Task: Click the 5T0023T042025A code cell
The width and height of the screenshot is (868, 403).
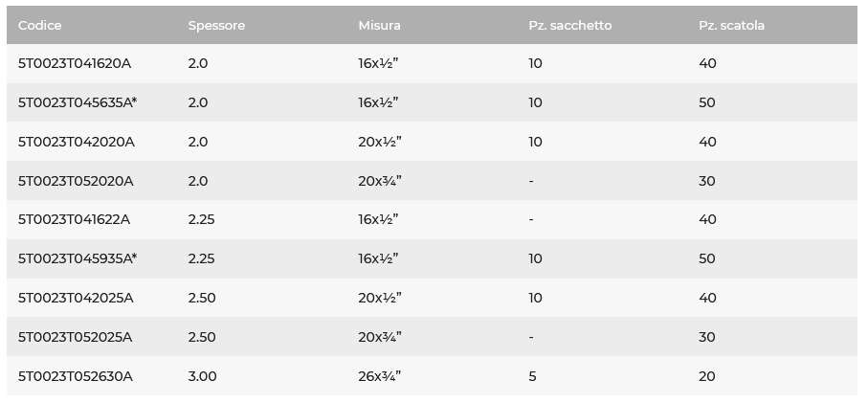Action: click(x=76, y=298)
